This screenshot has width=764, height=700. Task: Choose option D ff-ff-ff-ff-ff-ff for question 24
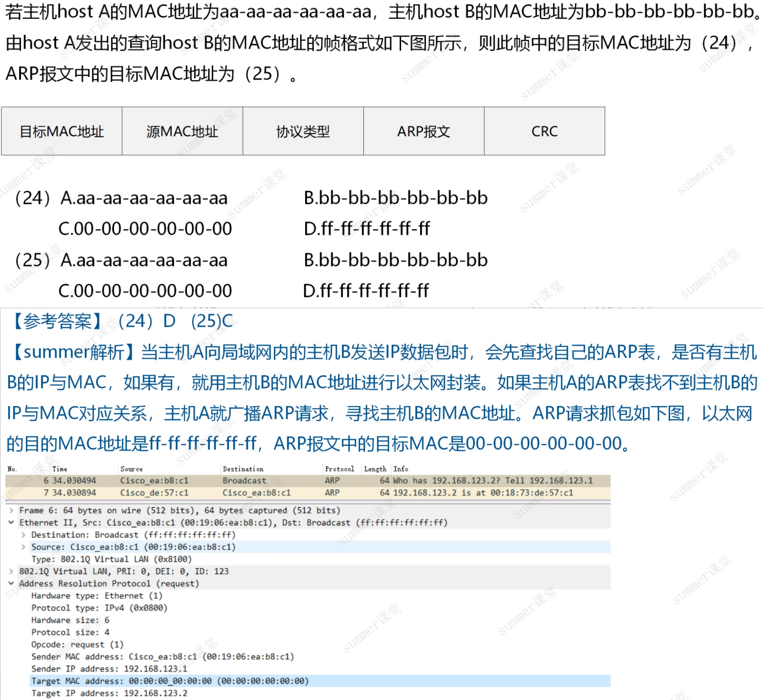(367, 228)
